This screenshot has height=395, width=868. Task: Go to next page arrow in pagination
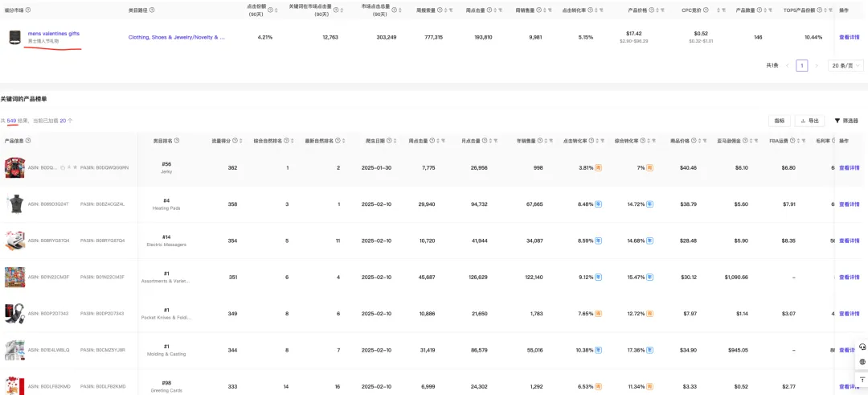817,65
